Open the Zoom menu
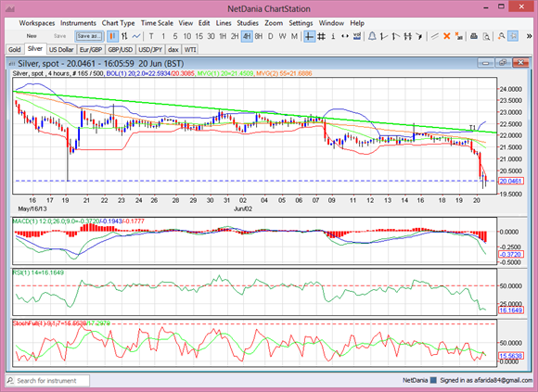The height and width of the screenshot is (392, 538). coord(274,23)
